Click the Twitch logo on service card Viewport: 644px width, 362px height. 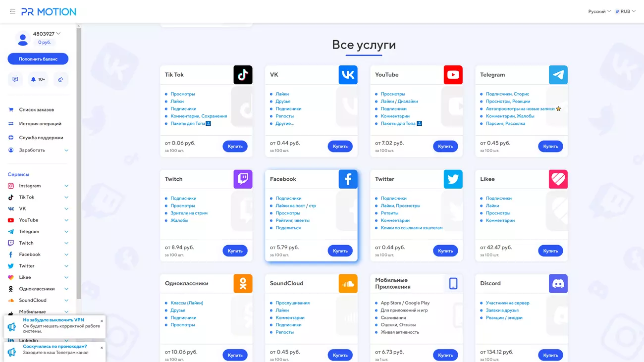243,179
